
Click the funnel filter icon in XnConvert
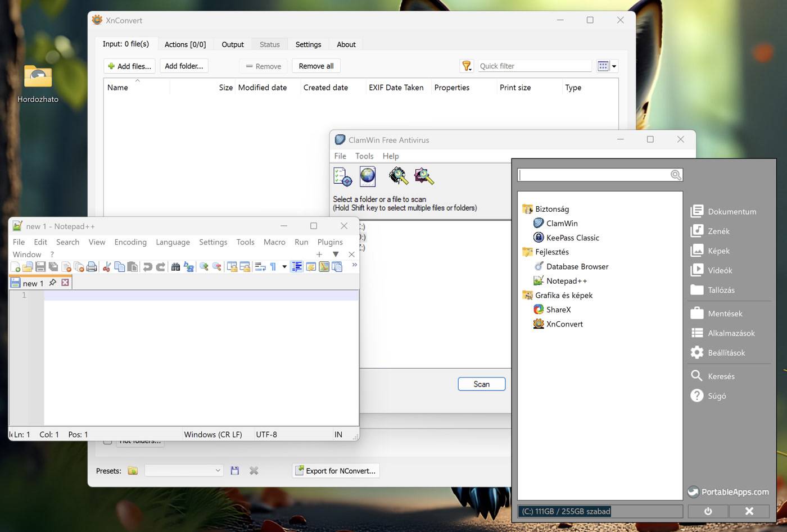467,66
